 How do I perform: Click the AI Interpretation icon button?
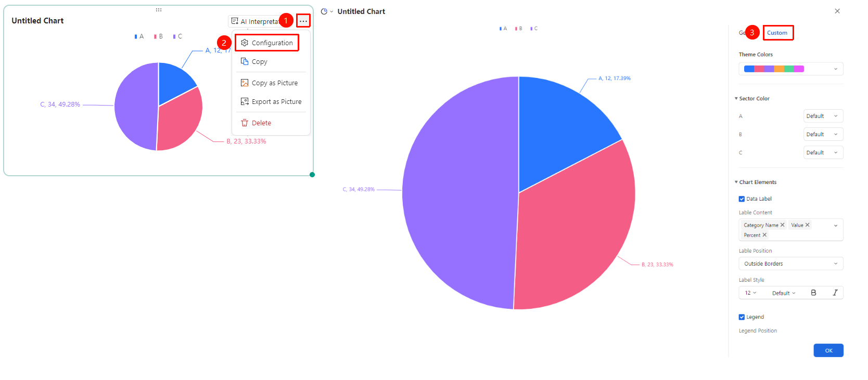(235, 21)
